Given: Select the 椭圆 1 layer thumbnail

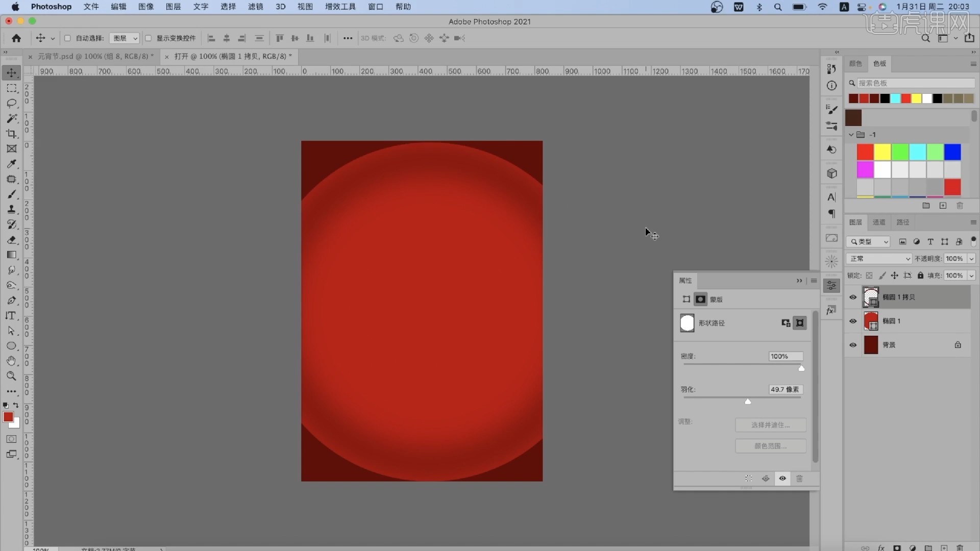Looking at the screenshot, I should point(870,321).
